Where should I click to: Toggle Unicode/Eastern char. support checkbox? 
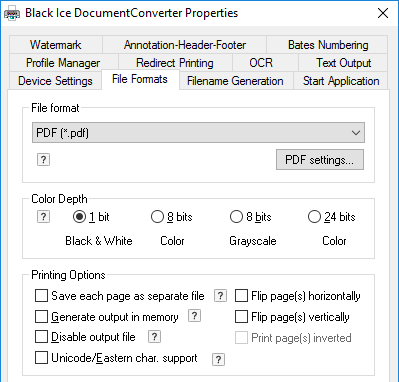[41, 358]
